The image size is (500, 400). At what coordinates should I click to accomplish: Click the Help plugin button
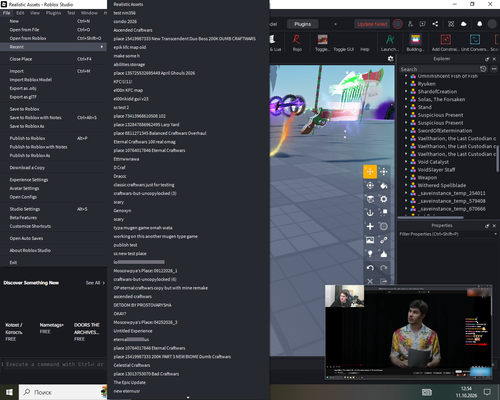click(365, 49)
